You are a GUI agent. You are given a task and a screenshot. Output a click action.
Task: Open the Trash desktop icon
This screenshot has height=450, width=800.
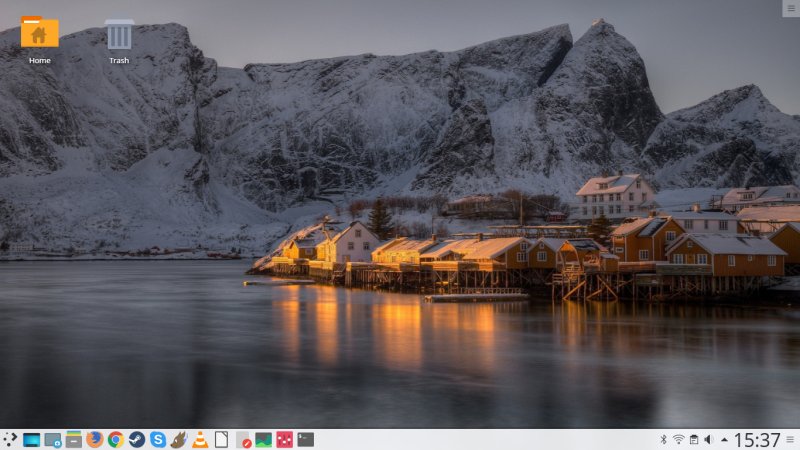click(119, 35)
